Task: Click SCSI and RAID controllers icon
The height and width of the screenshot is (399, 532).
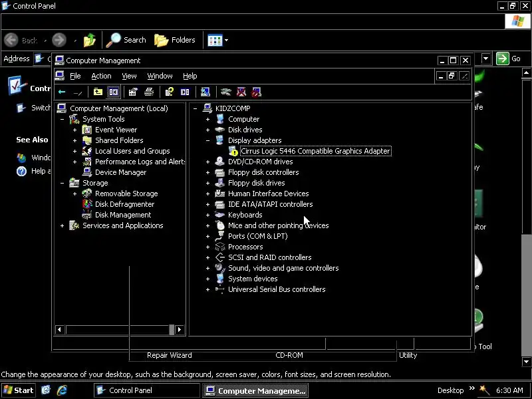Action: click(x=220, y=257)
